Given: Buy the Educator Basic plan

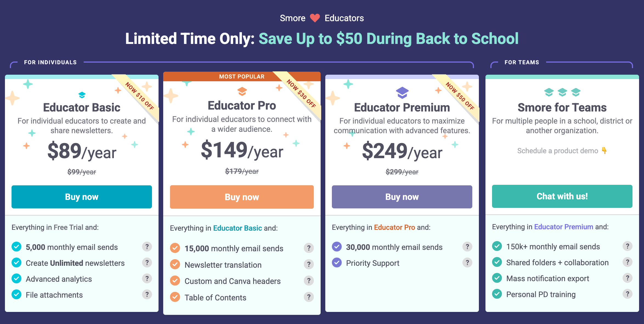Looking at the screenshot, I should tap(82, 197).
